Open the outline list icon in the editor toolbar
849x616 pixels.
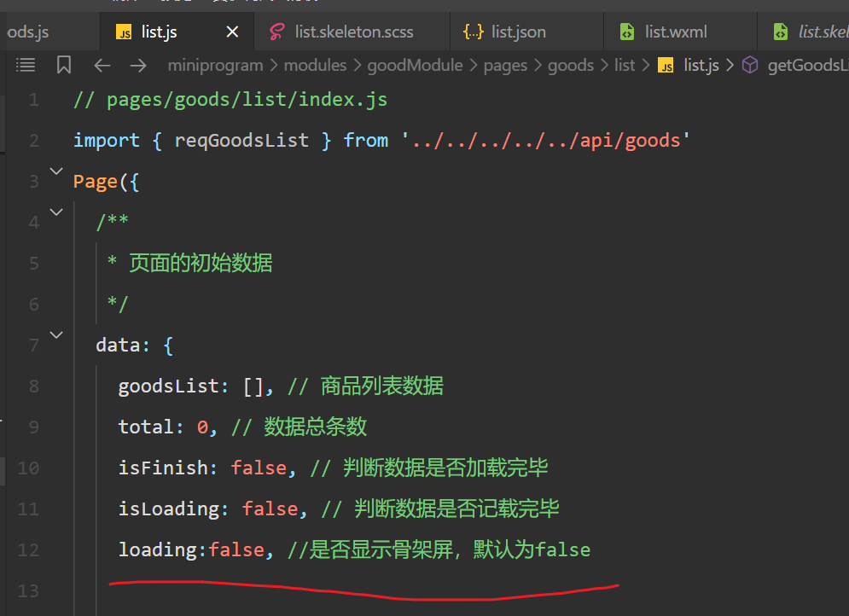(26, 65)
